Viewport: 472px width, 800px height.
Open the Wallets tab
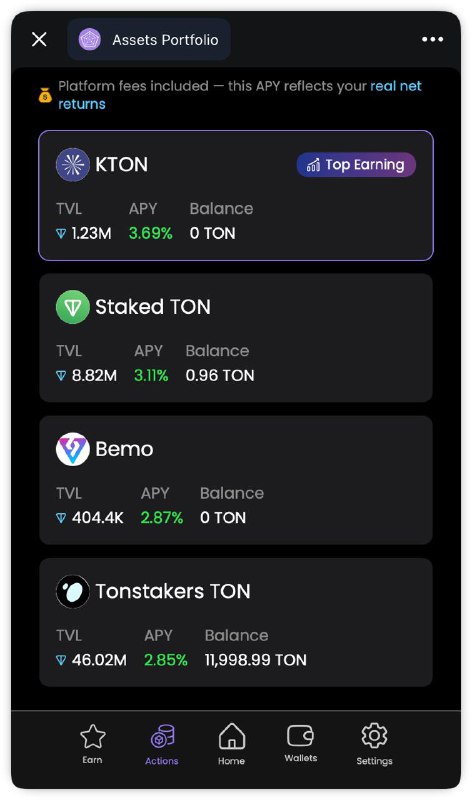tap(301, 744)
